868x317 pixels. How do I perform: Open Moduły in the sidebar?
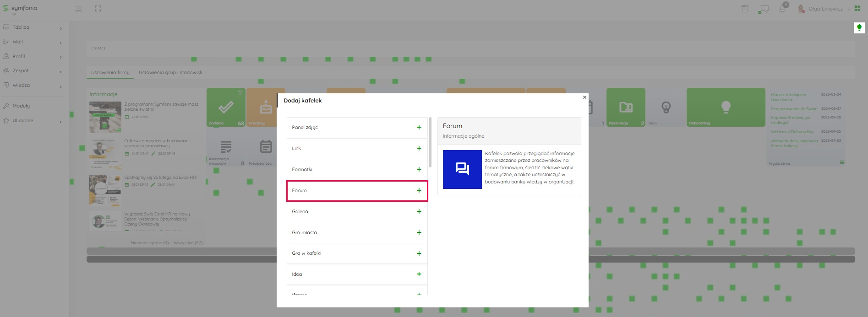point(21,106)
